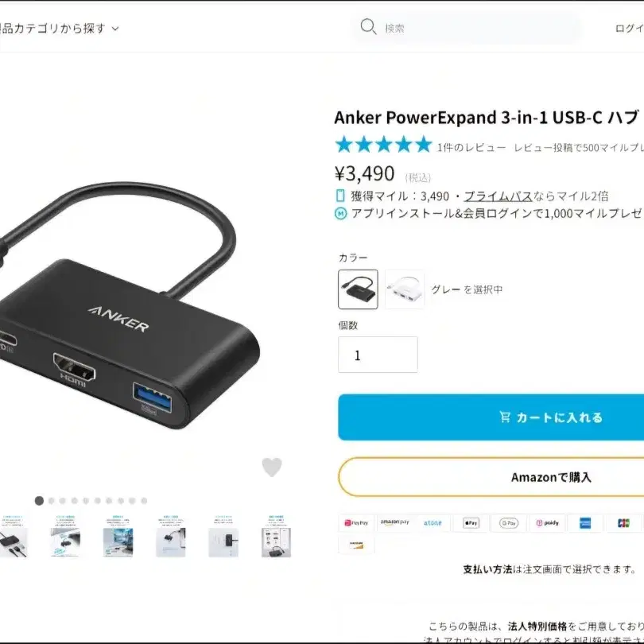Screen dimensions: 644x644
Task: Click the JCB card icon
Action: click(x=623, y=523)
